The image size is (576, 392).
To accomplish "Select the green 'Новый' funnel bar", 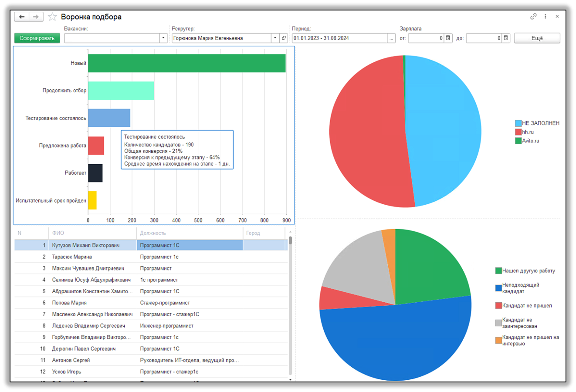I will click(187, 63).
